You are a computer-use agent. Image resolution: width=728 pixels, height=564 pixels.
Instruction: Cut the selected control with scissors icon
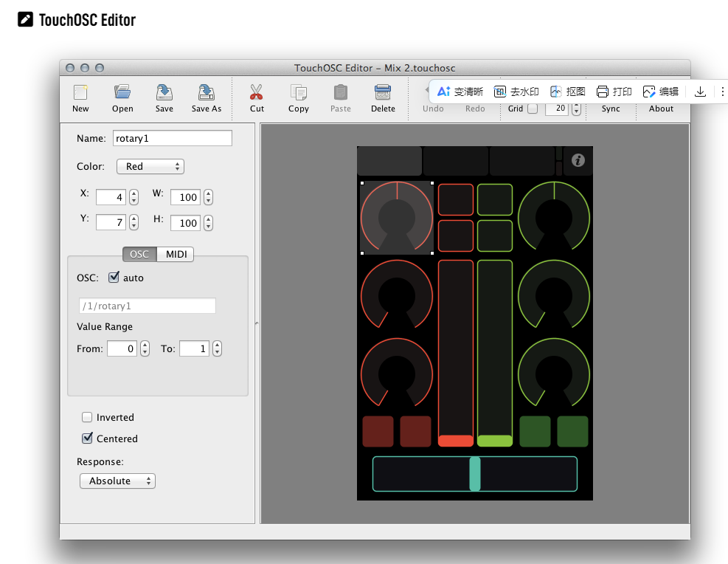pos(256,92)
